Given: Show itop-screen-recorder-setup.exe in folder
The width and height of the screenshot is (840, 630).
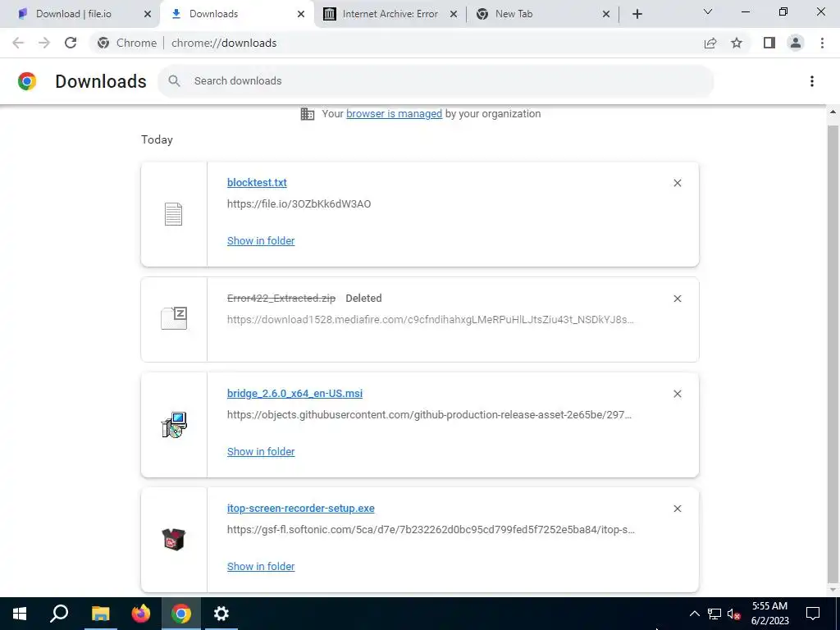Looking at the screenshot, I should click(261, 567).
